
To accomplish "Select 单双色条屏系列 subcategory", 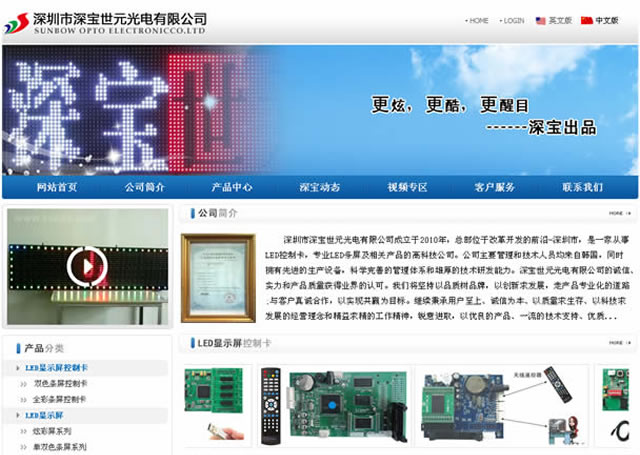I will (60, 447).
